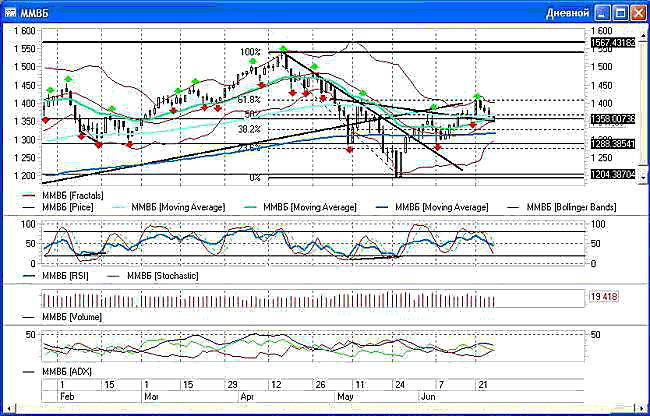Screen dimensions: 650x416
Task: Click the 1288.38541 price level label
Action: 613,145
